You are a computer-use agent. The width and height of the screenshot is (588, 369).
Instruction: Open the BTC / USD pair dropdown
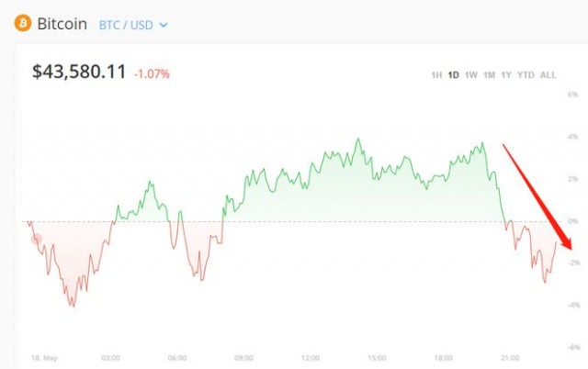tap(133, 25)
